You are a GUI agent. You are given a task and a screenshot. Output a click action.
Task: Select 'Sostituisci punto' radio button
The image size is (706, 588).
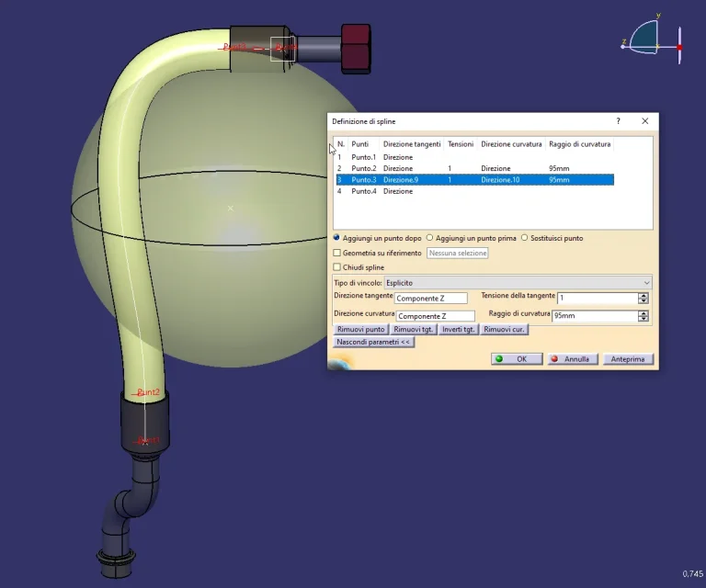[524, 238]
